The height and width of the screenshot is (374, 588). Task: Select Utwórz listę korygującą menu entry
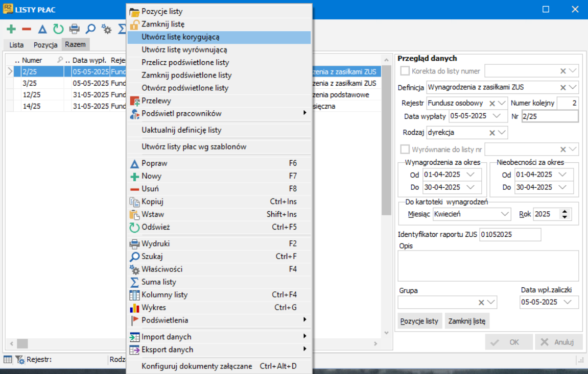(x=219, y=37)
